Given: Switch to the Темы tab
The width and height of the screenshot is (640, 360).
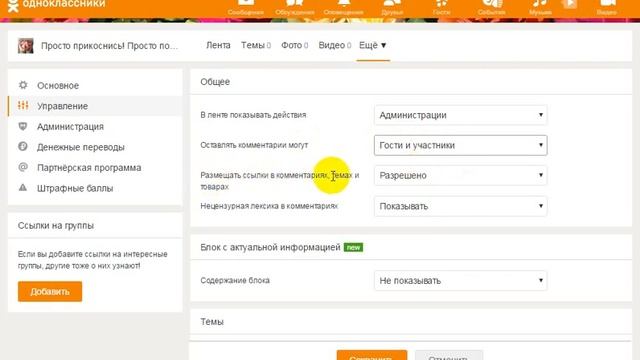Looking at the screenshot, I should [x=256, y=45].
